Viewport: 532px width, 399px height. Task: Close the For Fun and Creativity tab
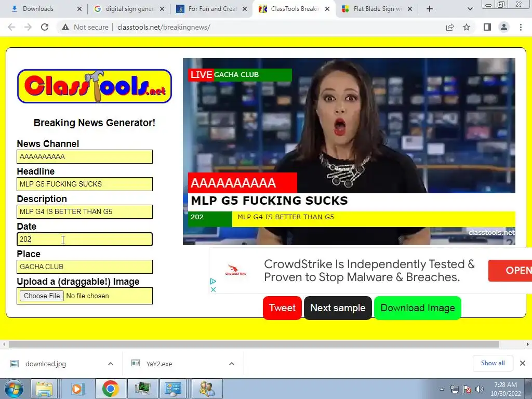pyautogui.click(x=244, y=9)
